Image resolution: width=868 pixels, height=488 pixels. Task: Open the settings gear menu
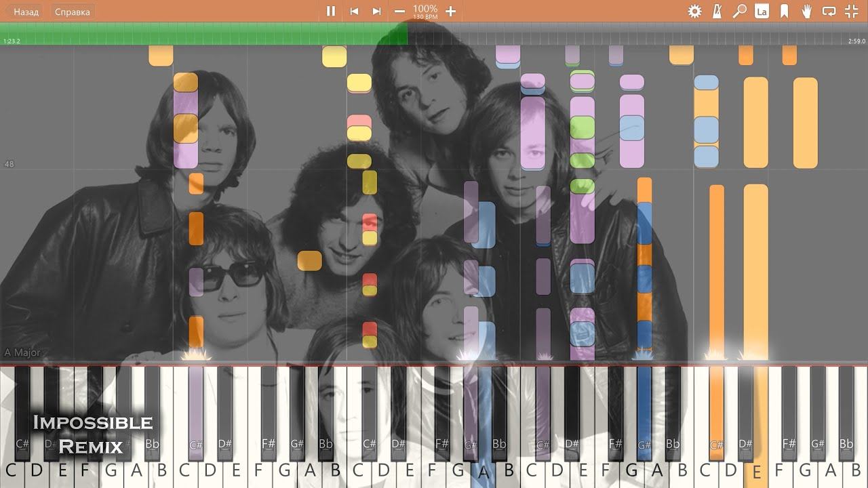pyautogui.click(x=694, y=11)
